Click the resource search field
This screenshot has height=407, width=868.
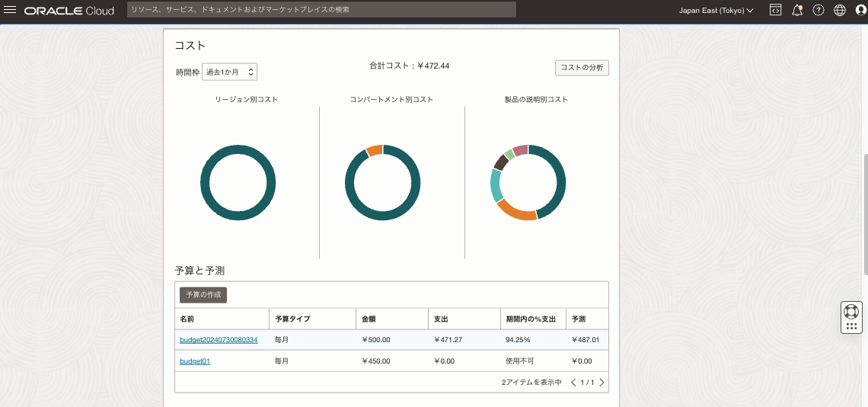(321, 10)
